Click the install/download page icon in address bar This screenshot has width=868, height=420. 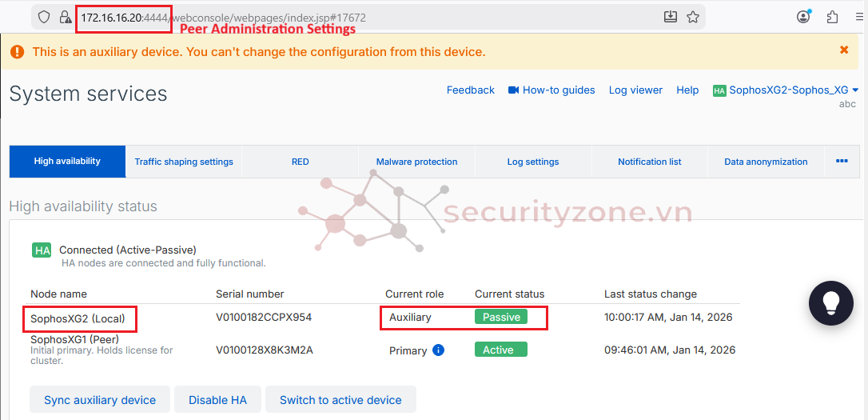coord(670,17)
